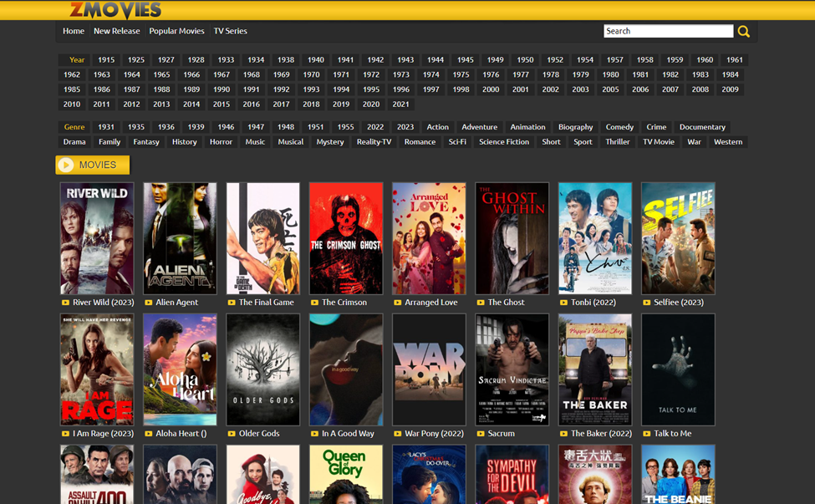Open the Home menu item
This screenshot has width=815, height=504.
74,31
